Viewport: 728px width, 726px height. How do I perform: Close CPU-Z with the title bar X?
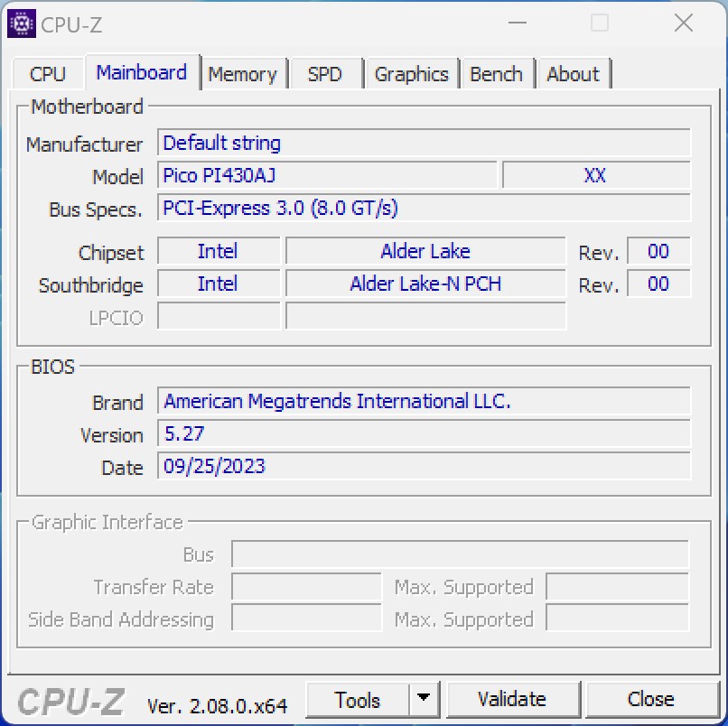(x=684, y=23)
